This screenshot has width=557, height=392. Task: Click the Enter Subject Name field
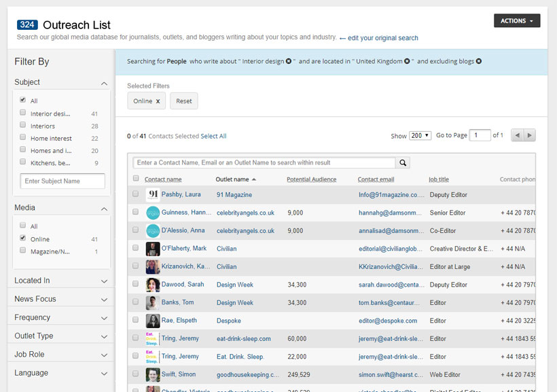tap(62, 181)
